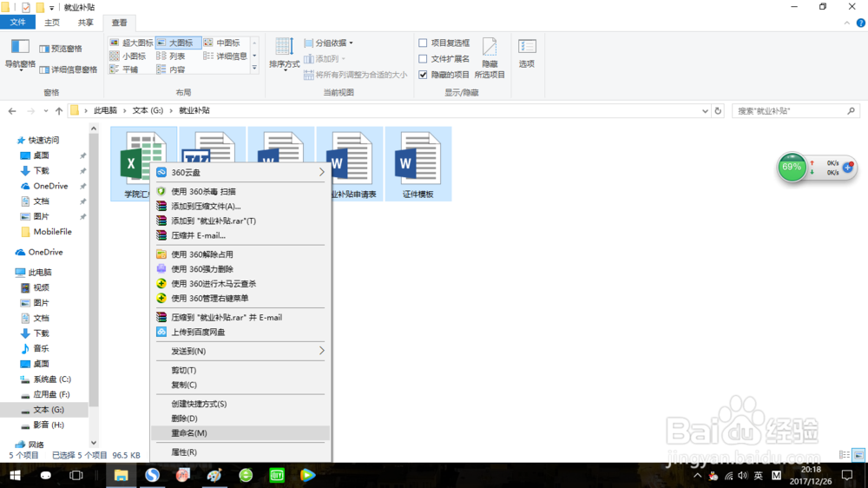Screen dimensions: 868x488
Task: Toggle the 预览窗格 preview pane
Action: point(61,49)
